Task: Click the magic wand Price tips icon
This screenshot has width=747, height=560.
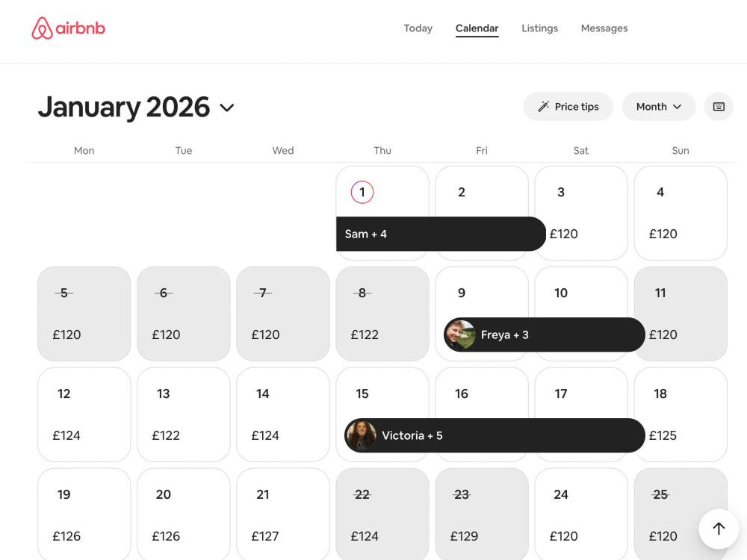Action: coord(543,107)
